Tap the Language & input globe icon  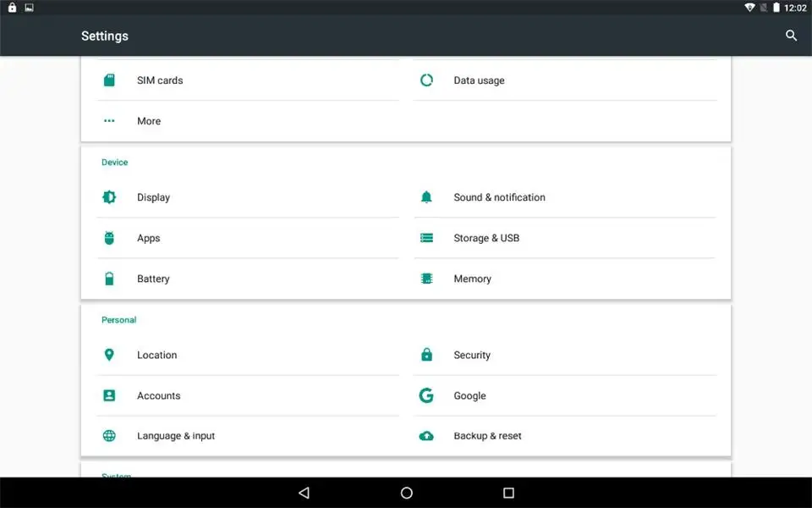tap(109, 436)
